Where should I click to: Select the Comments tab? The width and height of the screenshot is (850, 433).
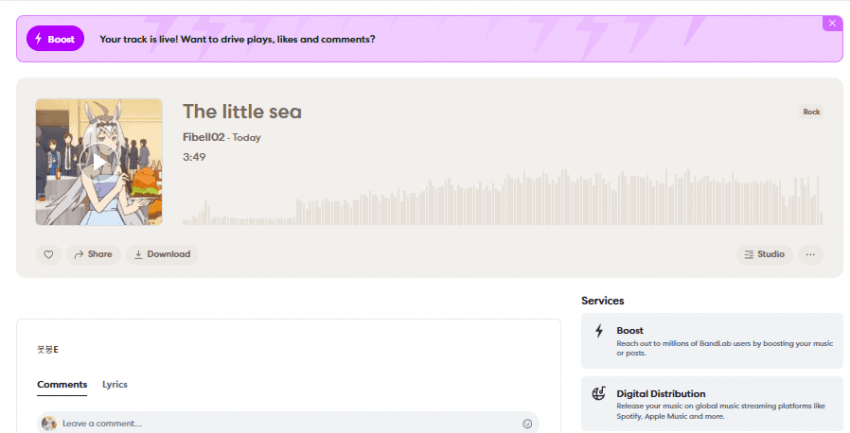(x=62, y=384)
